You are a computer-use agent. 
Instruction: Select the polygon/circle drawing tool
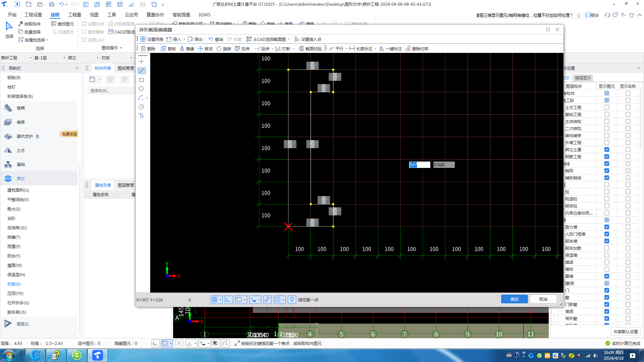point(142,89)
